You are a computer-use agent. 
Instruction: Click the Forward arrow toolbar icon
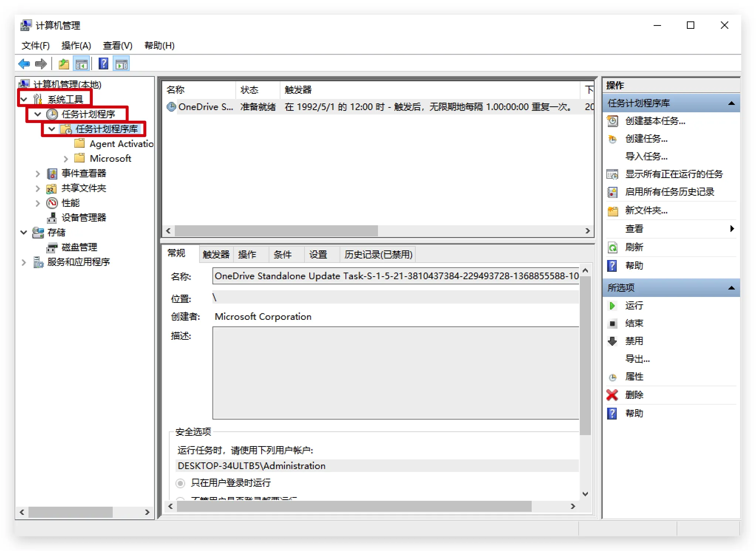41,64
